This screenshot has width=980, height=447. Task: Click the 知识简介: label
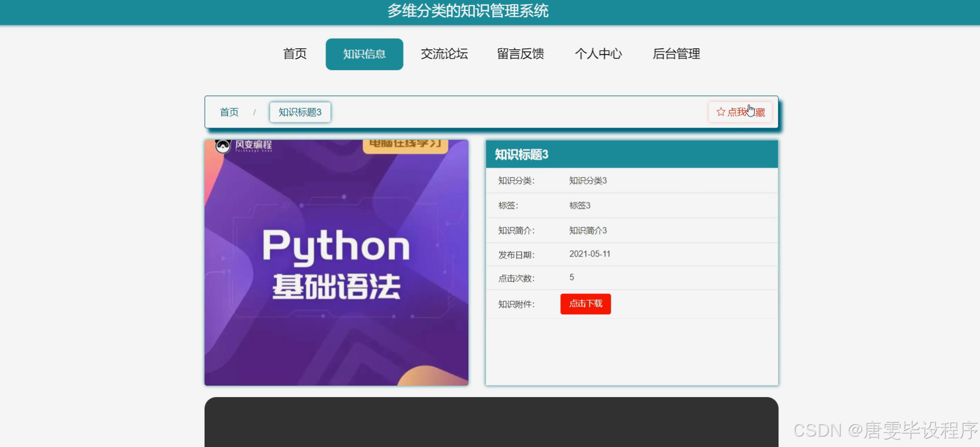(x=516, y=231)
